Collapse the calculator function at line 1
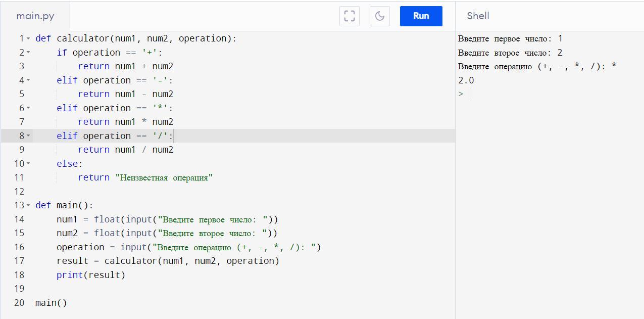This screenshot has height=319, width=644. coord(28,38)
